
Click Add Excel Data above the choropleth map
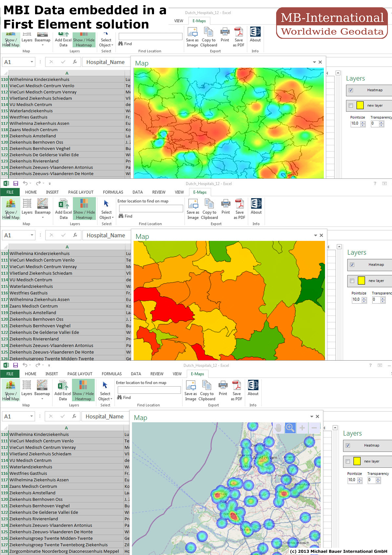tap(63, 209)
